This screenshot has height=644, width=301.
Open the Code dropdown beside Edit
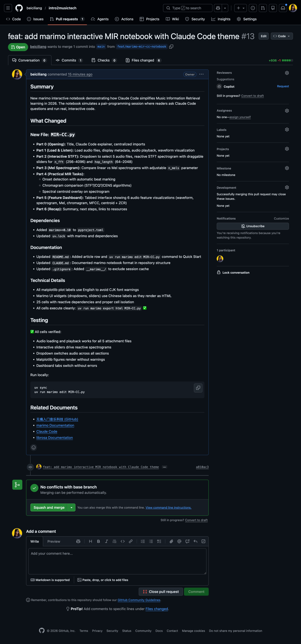tap(282, 36)
